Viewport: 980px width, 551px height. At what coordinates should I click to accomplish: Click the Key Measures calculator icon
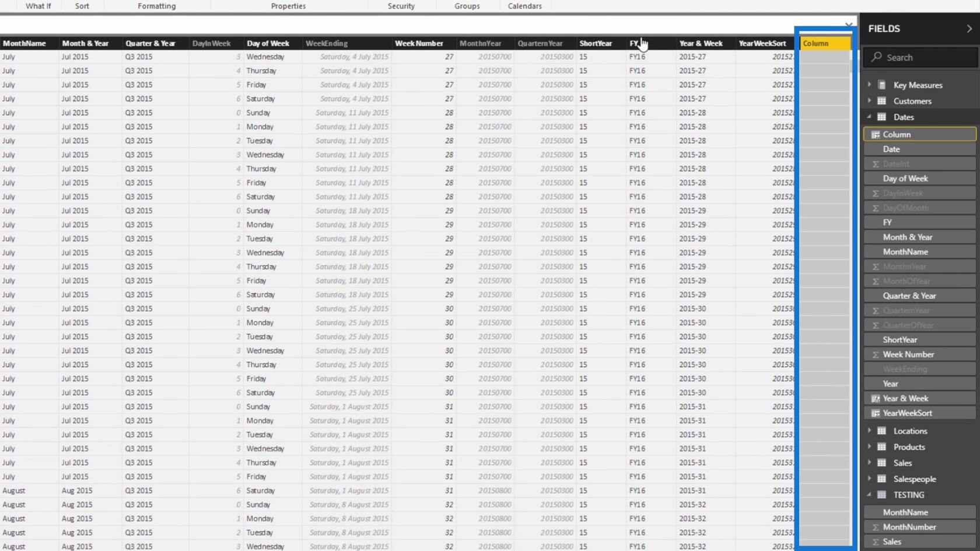pyautogui.click(x=882, y=85)
